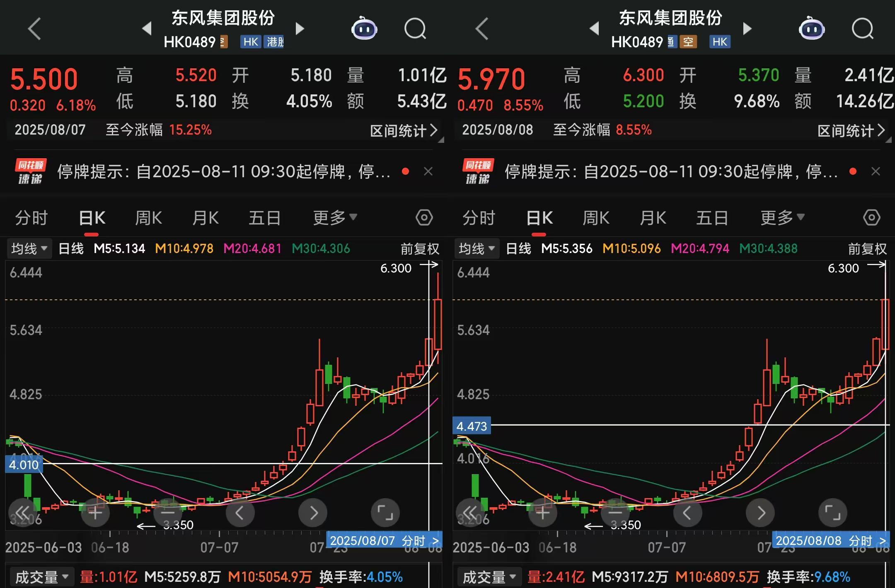This screenshot has height=588, width=895.
Task: Select 月K tab in left panel
Action: coord(206,217)
